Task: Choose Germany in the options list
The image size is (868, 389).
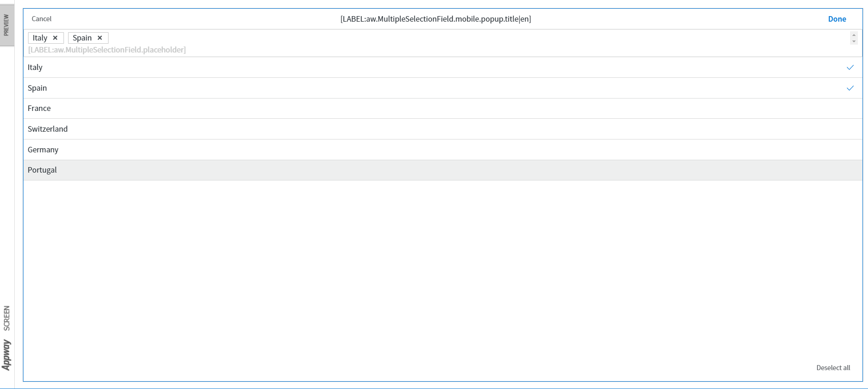Action: click(43, 150)
